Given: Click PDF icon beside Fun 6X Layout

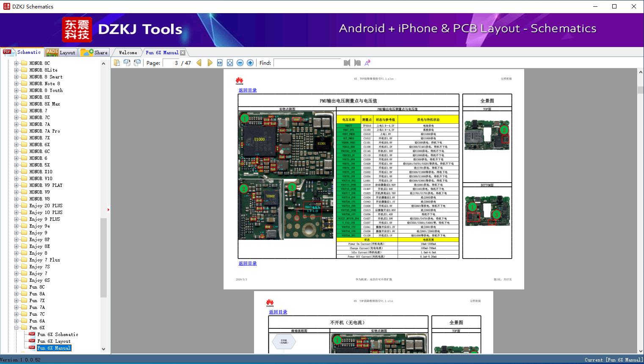Looking at the screenshot, I should [x=32, y=341].
